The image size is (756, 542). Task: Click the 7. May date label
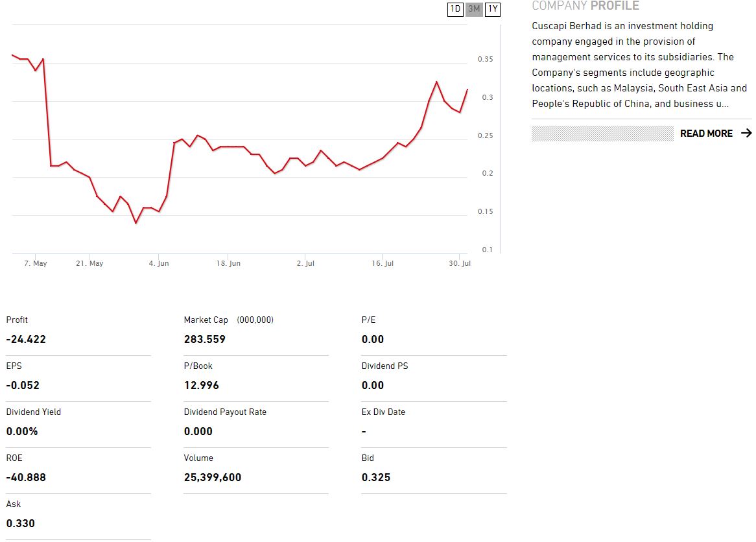coord(36,264)
